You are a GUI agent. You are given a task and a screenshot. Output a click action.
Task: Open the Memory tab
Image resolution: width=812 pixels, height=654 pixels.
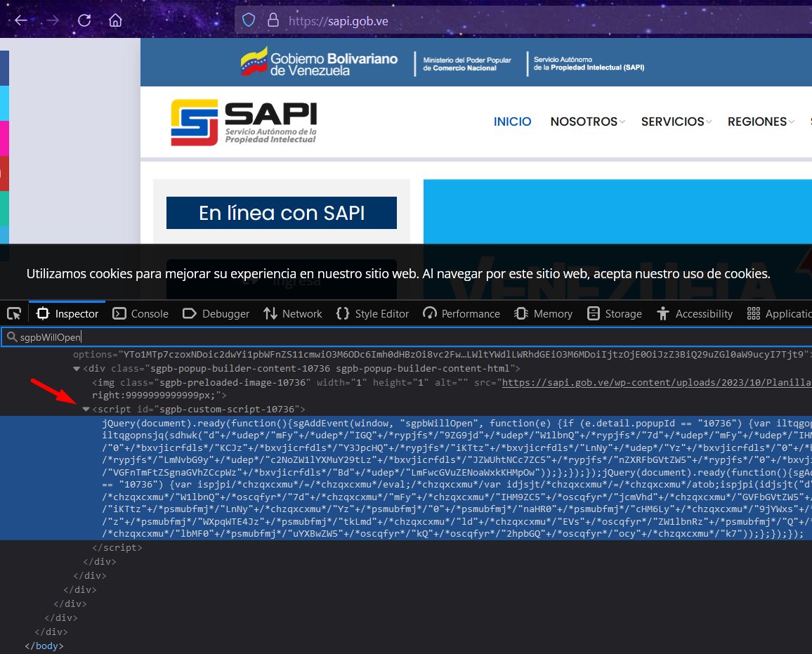543,313
